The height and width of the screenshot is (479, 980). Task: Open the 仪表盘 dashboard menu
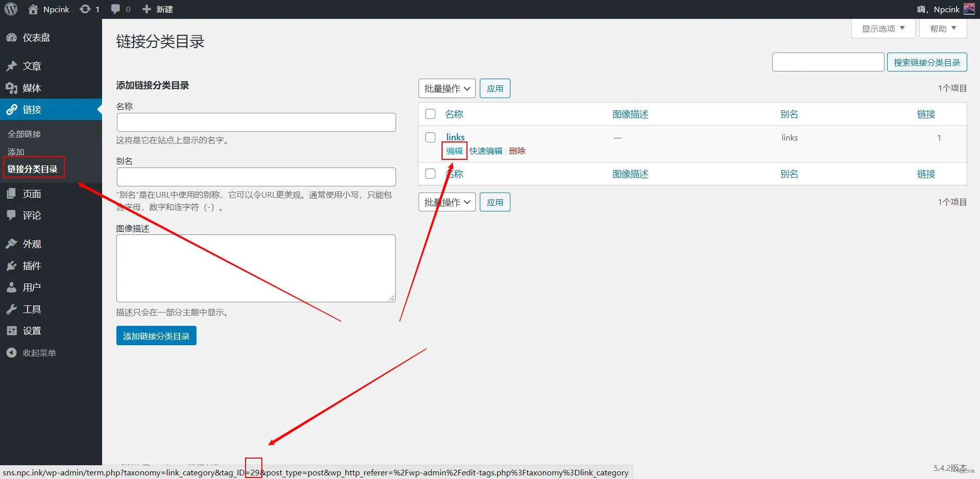point(36,37)
